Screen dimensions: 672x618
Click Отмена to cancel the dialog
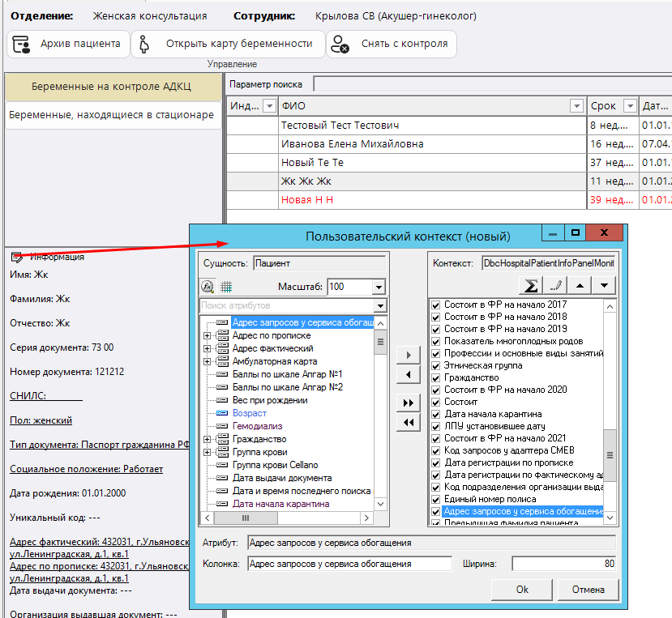pos(588,590)
